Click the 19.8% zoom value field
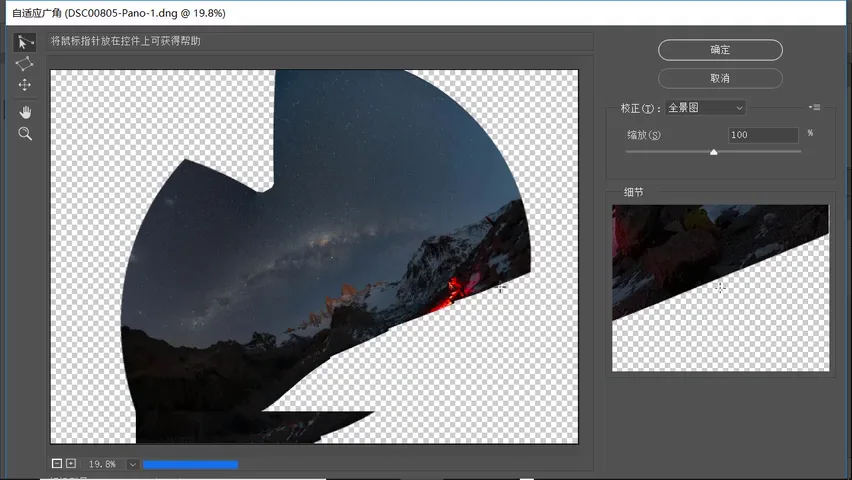This screenshot has width=852, height=480. [x=103, y=464]
